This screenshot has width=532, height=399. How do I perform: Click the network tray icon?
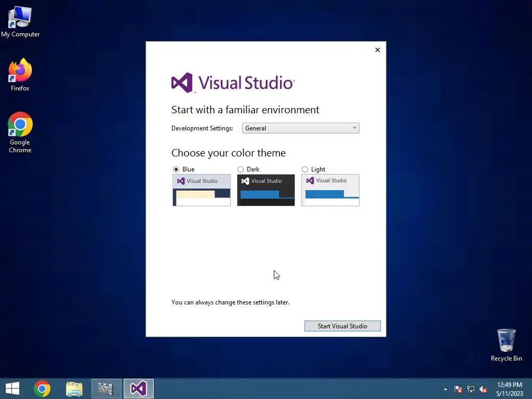pos(471,389)
